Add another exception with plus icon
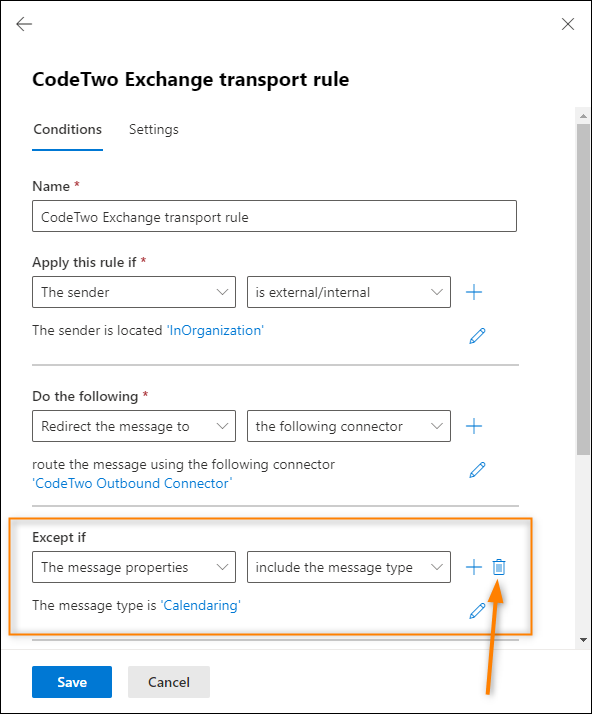 click(x=474, y=567)
